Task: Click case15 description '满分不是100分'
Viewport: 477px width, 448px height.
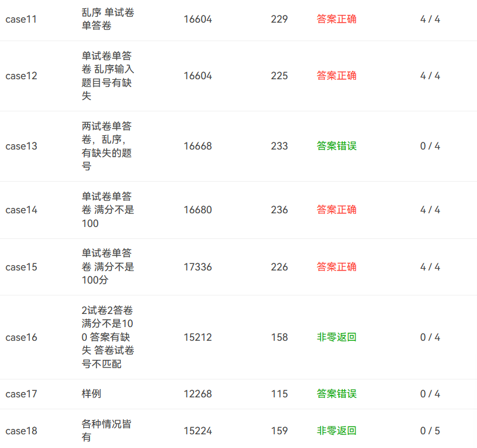Action: coord(108,267)
